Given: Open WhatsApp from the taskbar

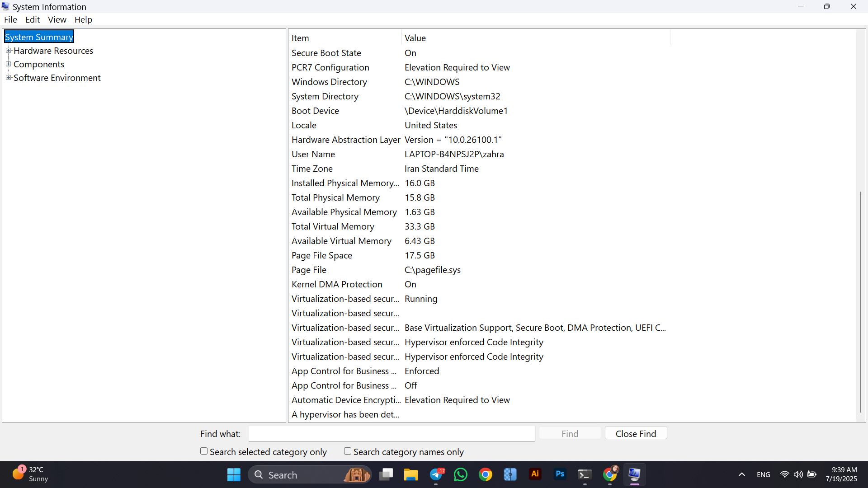Looking at the screenshot, I should pyautogui.click(x=461, y=474).
